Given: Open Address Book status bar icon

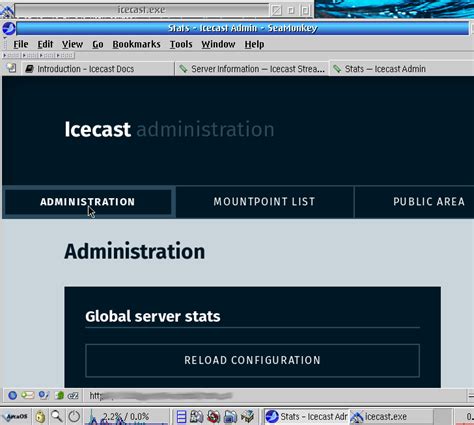Looking at the screenshot, I should (x=60, y=396).
